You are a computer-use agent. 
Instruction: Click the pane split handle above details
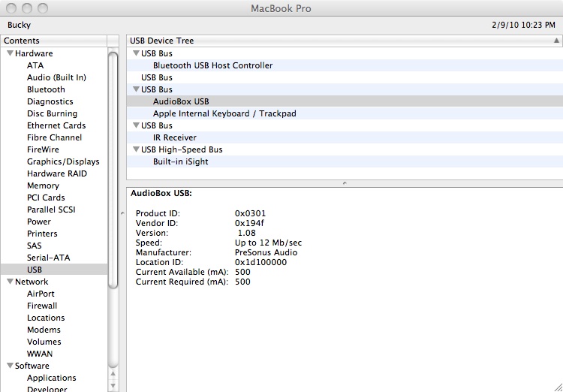tap(345, 183)
